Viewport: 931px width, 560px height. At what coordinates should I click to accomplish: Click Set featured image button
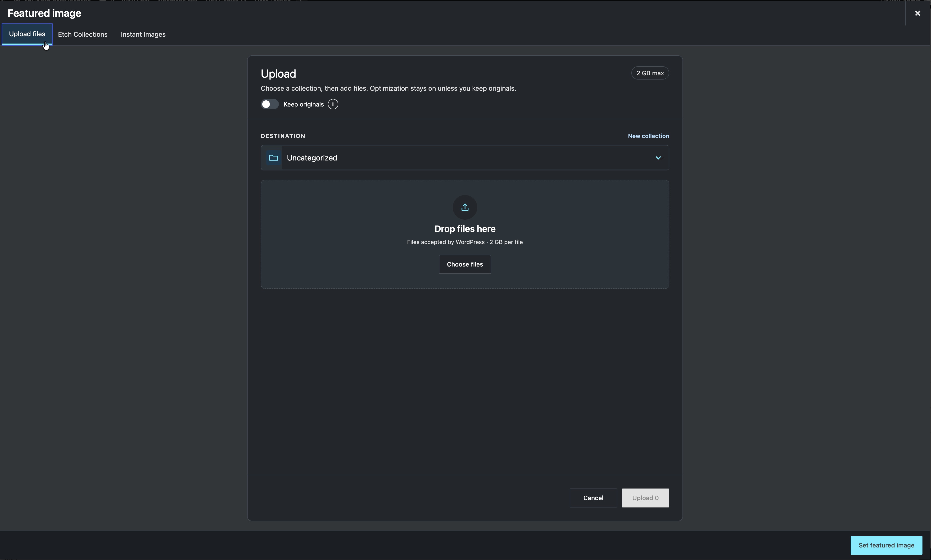(886, 545)
